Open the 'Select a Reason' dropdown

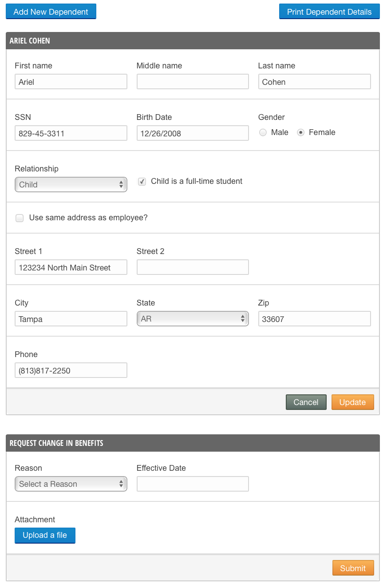pos(71,484)
